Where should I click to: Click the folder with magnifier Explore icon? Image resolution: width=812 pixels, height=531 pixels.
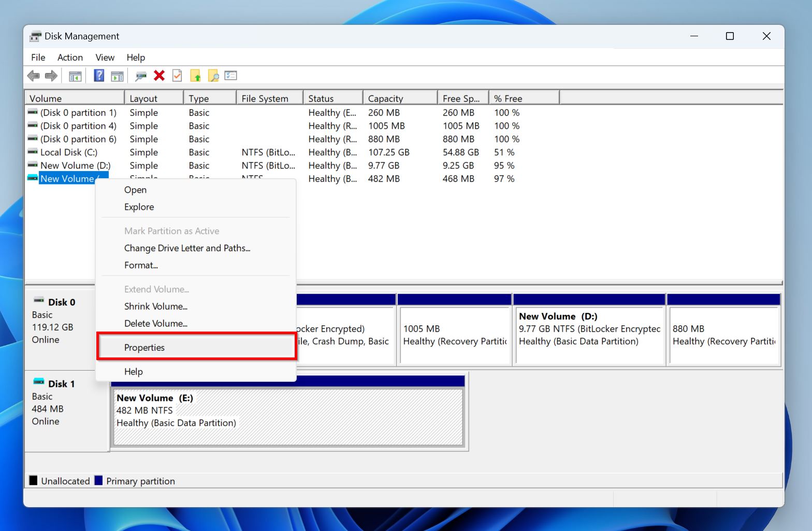pyautogui.click(x=213, y=76)
